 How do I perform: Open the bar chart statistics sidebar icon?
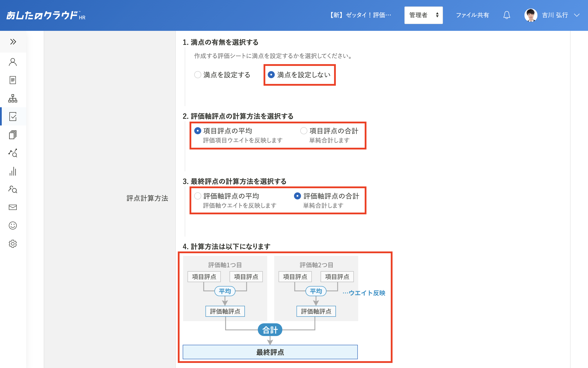pyautogui.click(x=13, y=171)
